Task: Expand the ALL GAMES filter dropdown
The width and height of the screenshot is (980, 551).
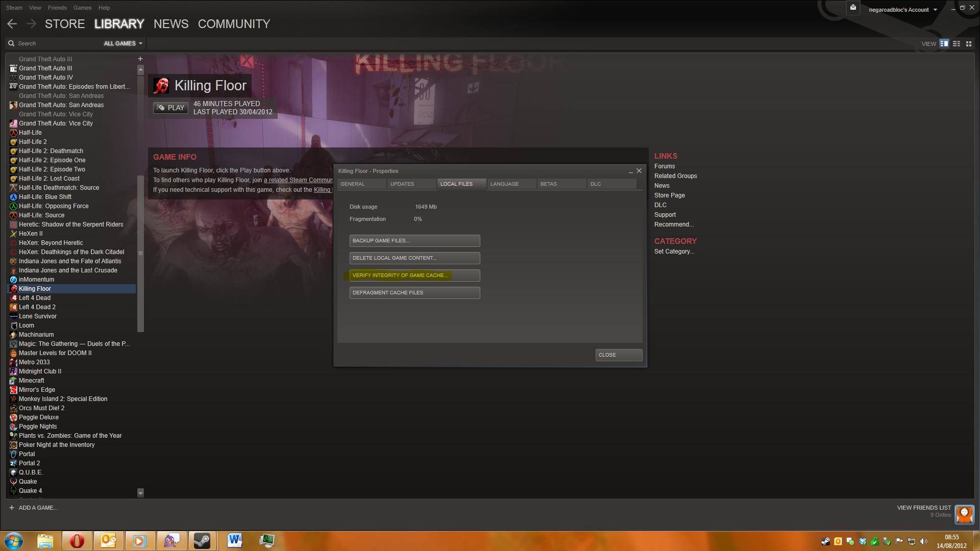Action: tap(122, 43)
